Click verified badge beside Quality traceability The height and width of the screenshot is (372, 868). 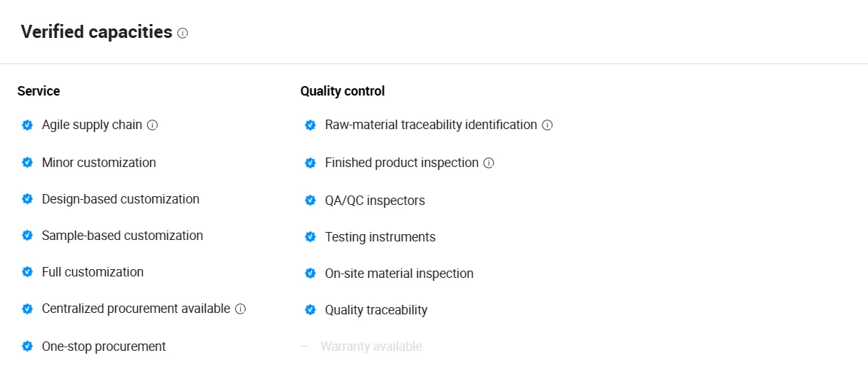coord(311,309)
